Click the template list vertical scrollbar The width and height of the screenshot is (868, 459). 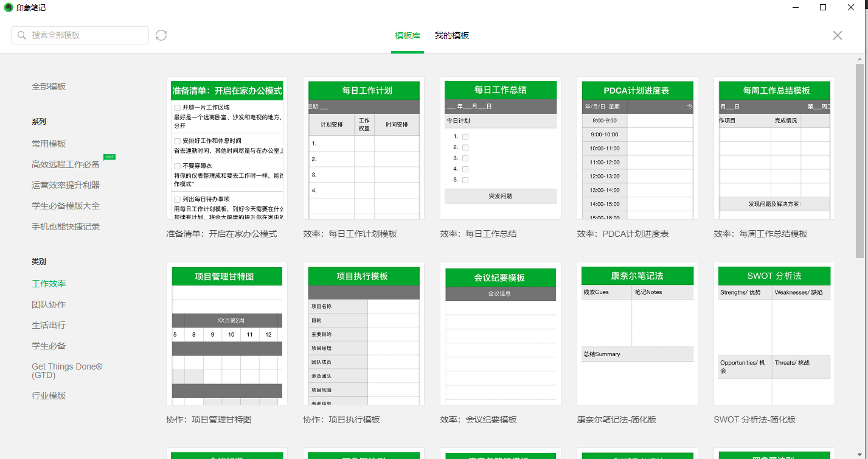pos(859,161)
